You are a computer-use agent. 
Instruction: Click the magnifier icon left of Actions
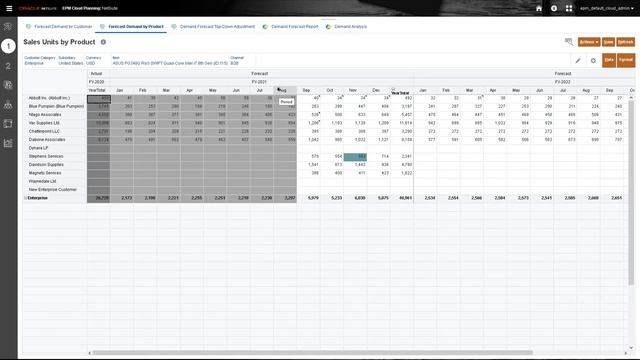569,42
